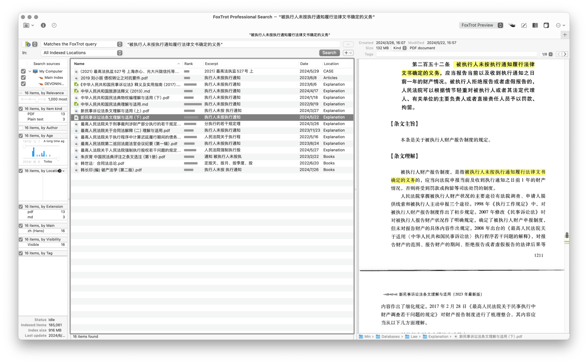Toggle the by Age facet checkbox
Viewport: 588px width, 364px height.
(21, 136)
